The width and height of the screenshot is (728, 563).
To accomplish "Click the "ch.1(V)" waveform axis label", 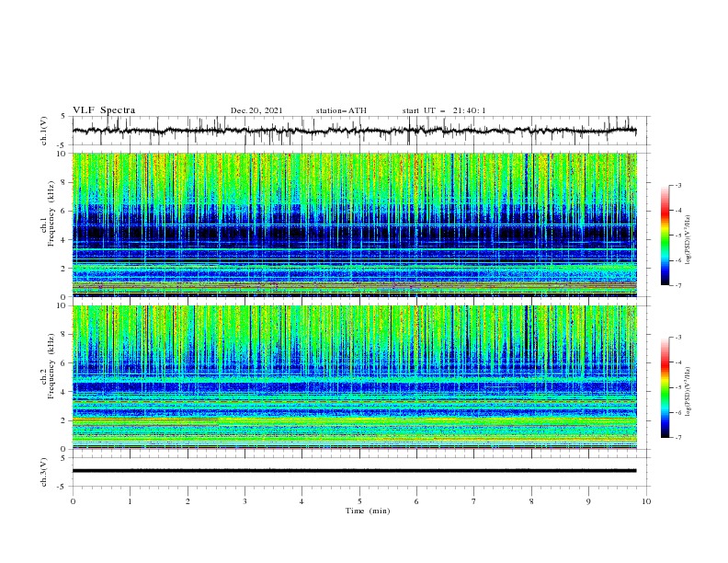I will pyautogui.click(x=44, y=131).
